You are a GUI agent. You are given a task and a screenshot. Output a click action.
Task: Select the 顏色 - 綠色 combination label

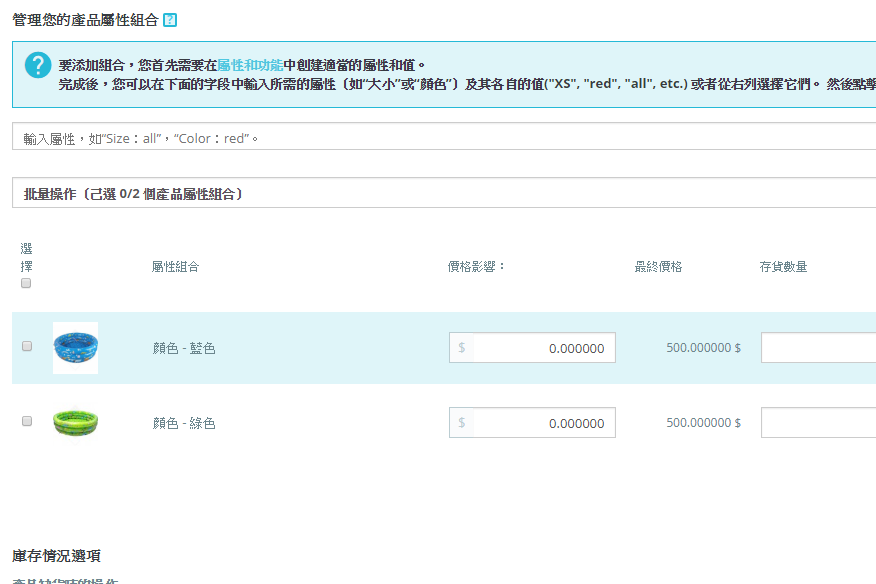coord(184,424)
